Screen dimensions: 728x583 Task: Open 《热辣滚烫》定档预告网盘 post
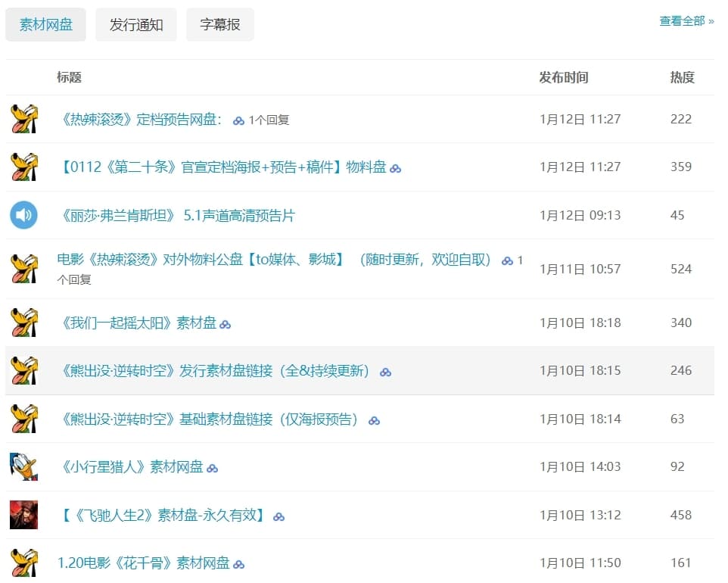[x=141, y=120]
